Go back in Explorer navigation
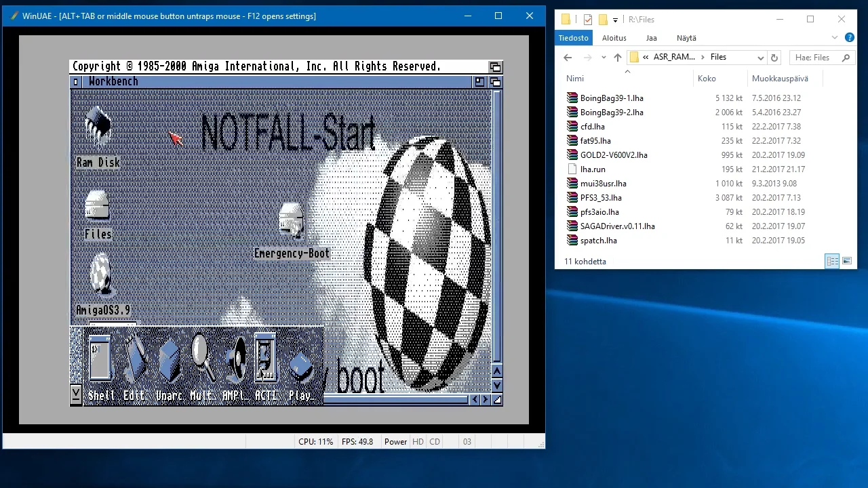868x488 pixels. [567, 58]
